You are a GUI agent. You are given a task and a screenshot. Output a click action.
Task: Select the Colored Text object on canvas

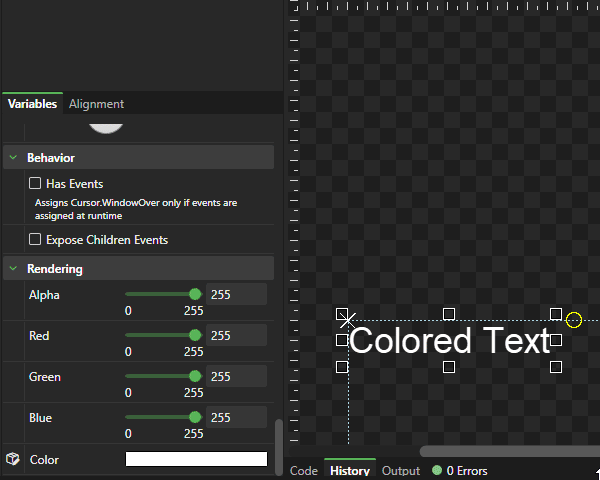449,341
